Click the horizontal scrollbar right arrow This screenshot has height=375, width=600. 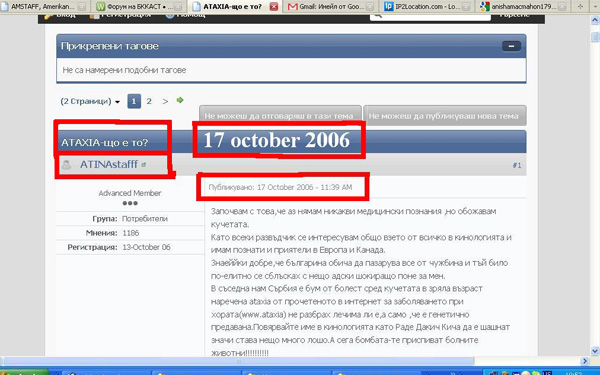click(585, 361)
